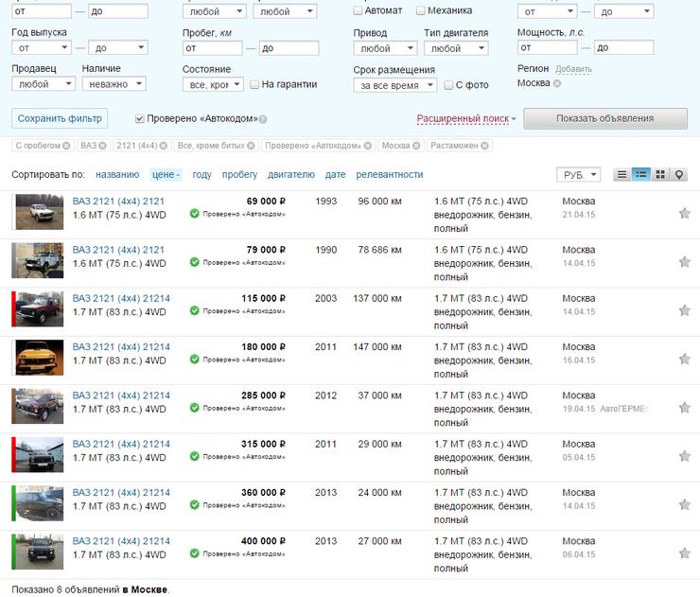
Task: Open photo of yellow 2011 Niva
Action: pos(40,358)
